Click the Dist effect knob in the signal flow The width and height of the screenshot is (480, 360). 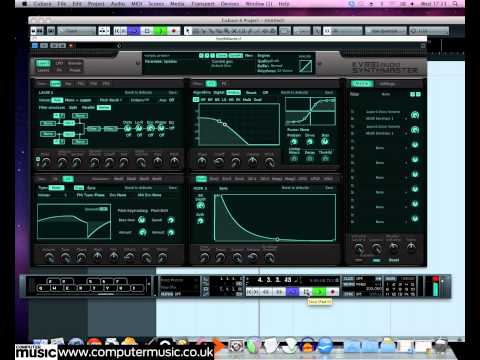coord(128,128)
